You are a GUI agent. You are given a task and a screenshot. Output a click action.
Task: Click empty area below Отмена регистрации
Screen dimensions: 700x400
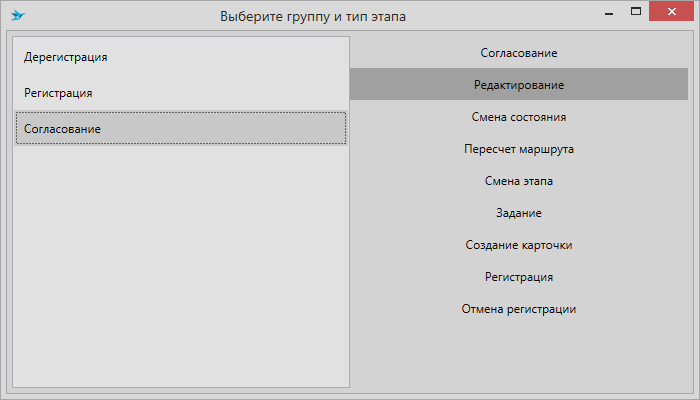519,357
